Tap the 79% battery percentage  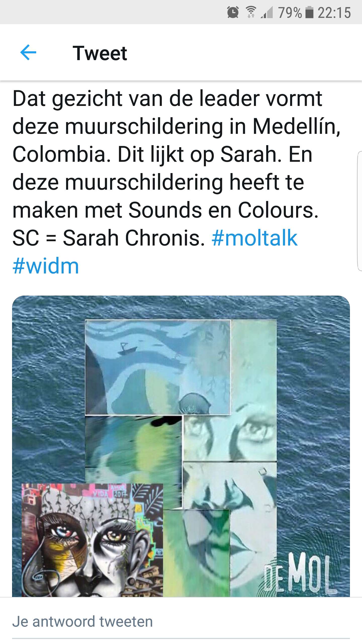click(290, 13)
